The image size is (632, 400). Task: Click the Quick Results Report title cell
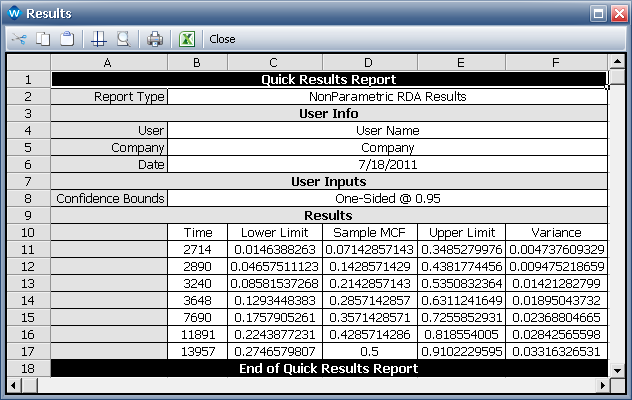click(328, 80)
